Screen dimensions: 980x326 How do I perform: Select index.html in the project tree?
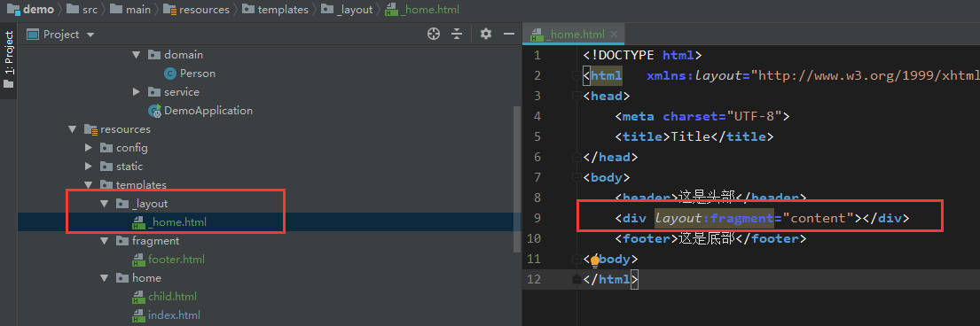click(x=174, y=314)
